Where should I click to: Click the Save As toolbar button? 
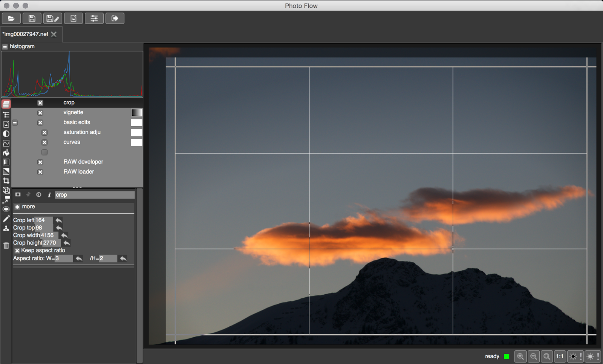click(53, 18)
